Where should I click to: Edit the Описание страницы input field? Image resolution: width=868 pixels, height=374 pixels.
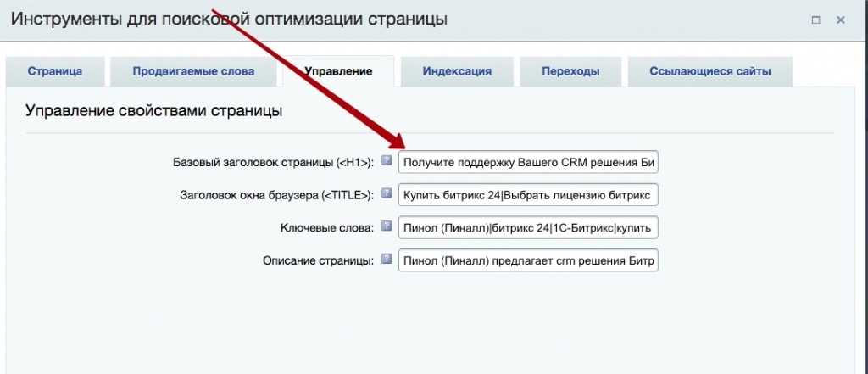pyautogui.click(x=528, y=260)
